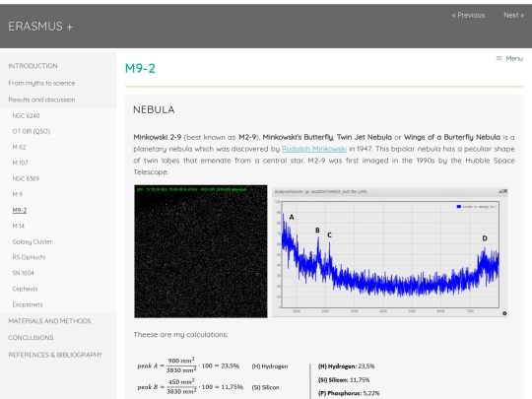
Task: Click the 'Theese are my calculations' text
Action: pyautogui.click(x=180, y=335)
